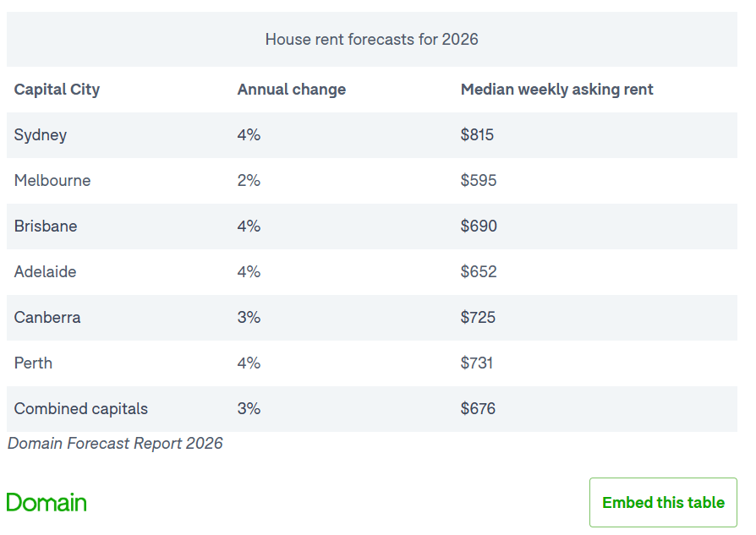
Task: Select the Canberra city cell
Action: coord(47,318)
